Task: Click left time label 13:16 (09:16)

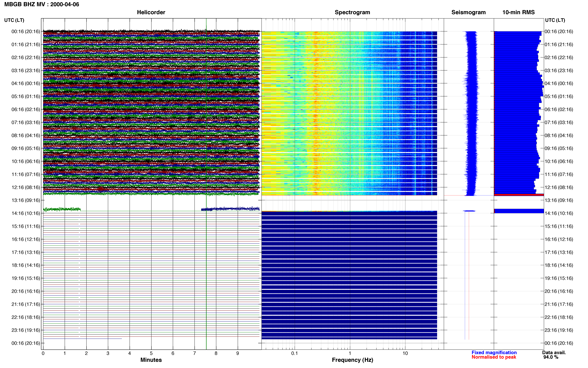Action: click(26, 200)
